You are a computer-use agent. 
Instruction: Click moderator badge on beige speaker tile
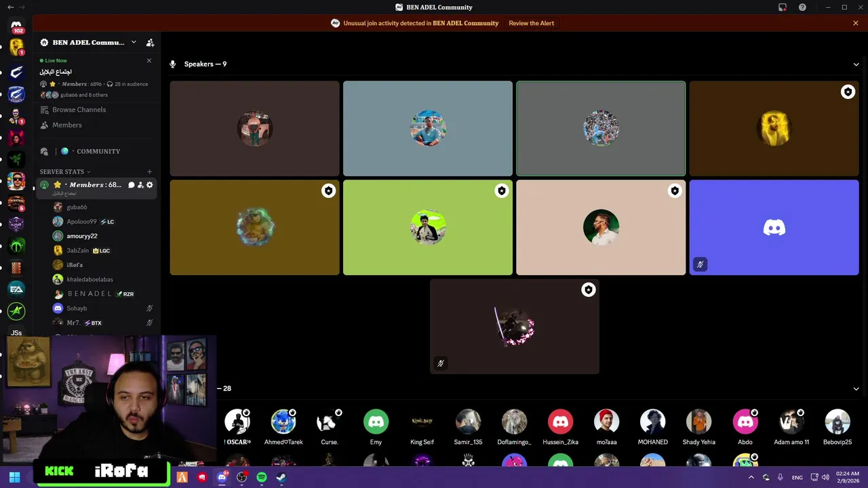click(675, 191)
